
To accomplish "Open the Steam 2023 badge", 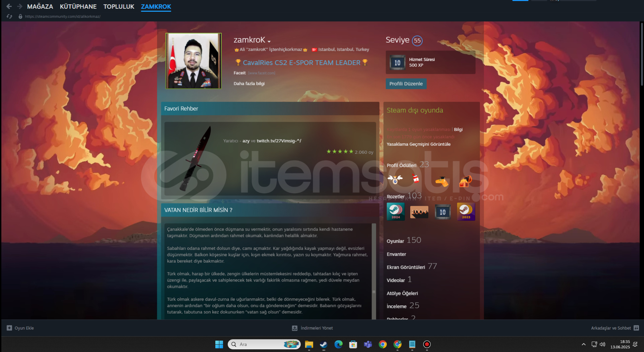I will pyautogui.click(x=466, y=212).
